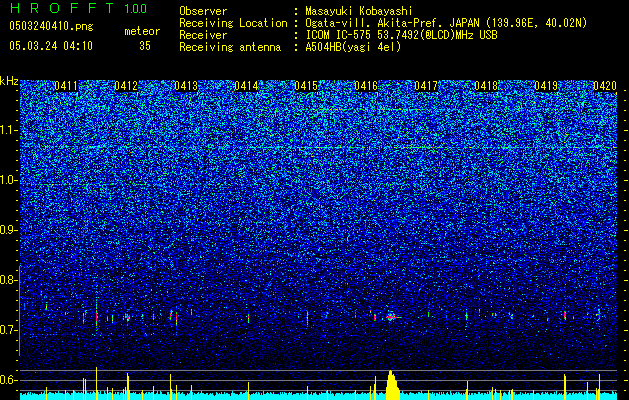Image resolution: width=629 pixels, height=400 pixels.
Task: Click the time marker 0411
Action: pos(66,86)
